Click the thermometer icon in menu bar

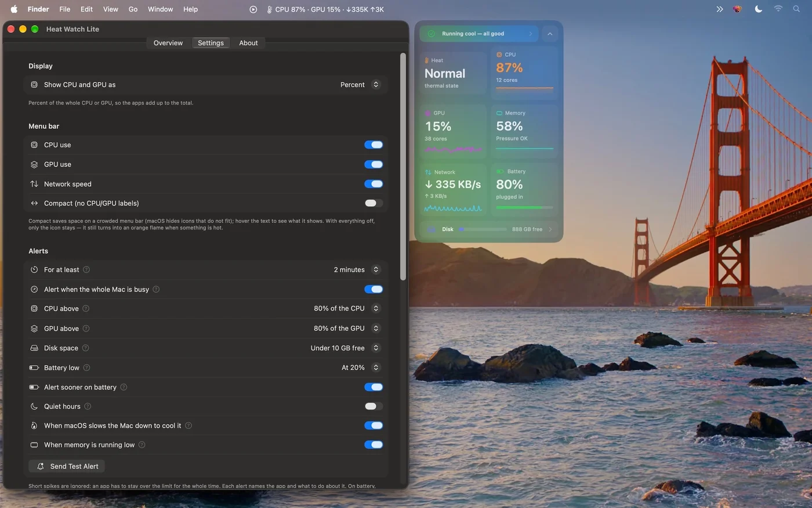coord(269,9)
